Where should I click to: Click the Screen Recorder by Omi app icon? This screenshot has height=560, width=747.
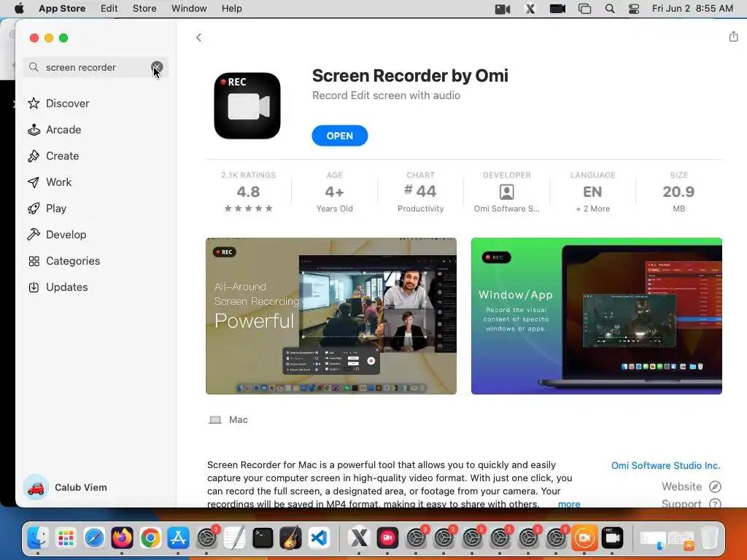pyautogui.click(x=247, y=106)
